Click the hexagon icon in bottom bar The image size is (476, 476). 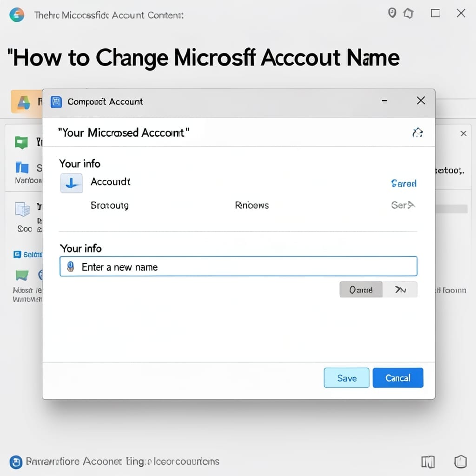point(460,462)
